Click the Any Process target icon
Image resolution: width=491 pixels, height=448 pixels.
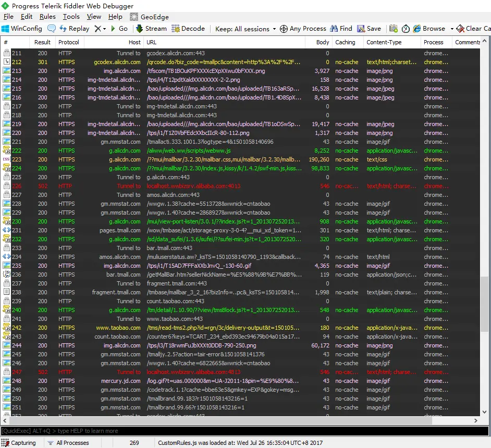284,29
